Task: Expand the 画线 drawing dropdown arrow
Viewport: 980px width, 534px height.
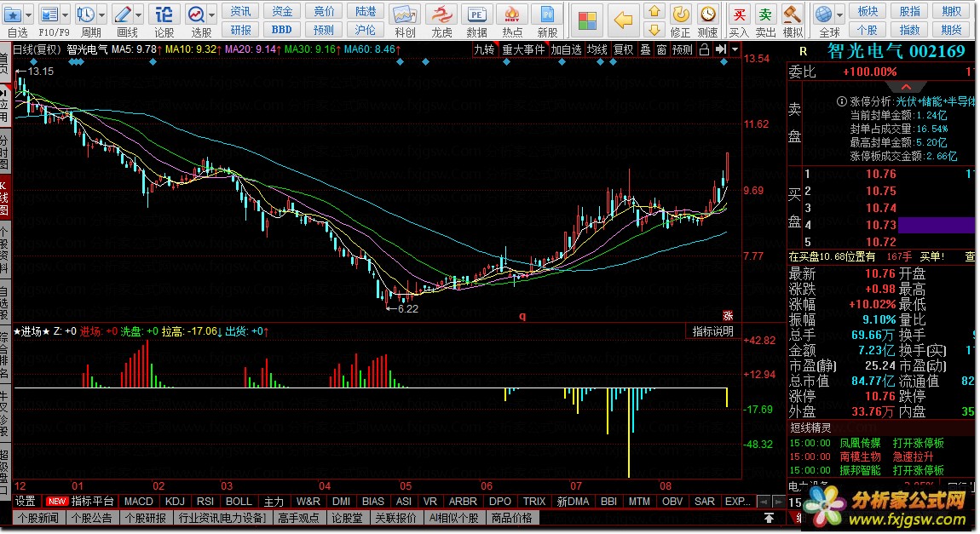Action: point(139,14)
